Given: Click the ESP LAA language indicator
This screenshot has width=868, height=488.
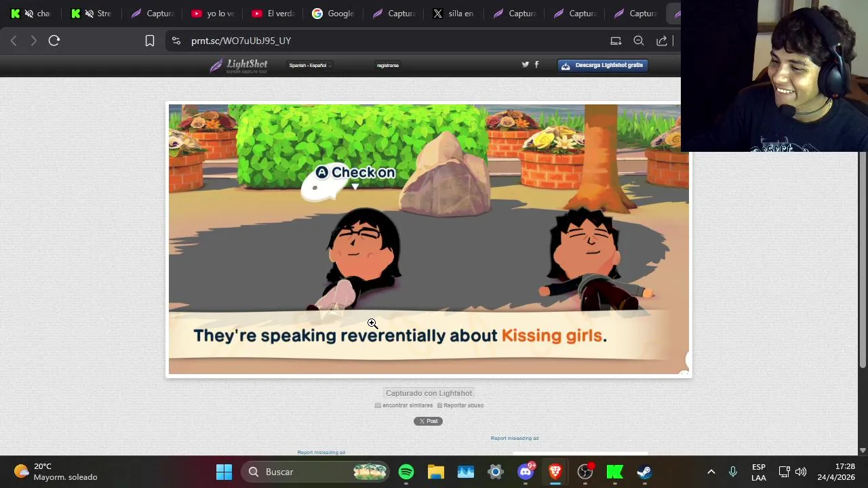Looking at the screenshot, I should [759, 472].
